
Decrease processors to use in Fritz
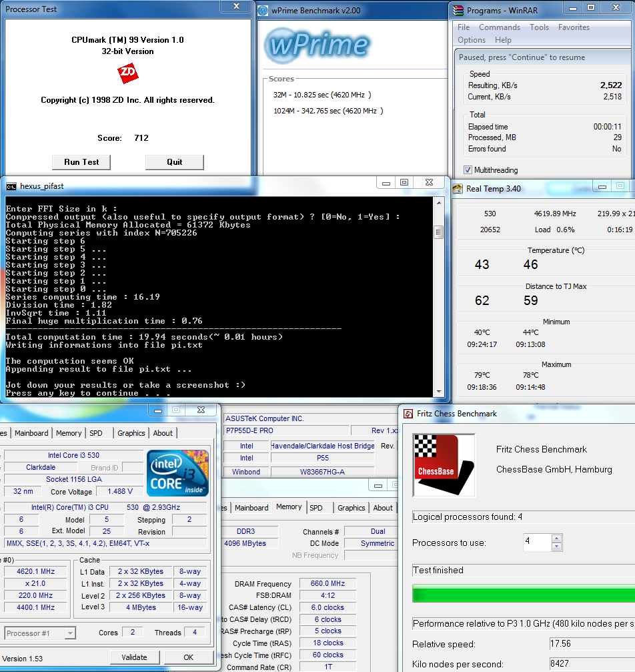click(556, 547)
